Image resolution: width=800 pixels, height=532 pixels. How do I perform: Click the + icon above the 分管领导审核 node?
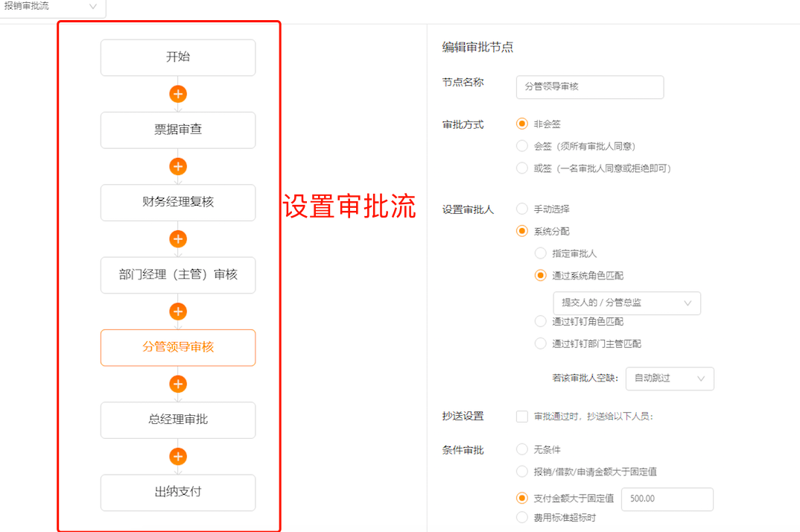(177, 311)
